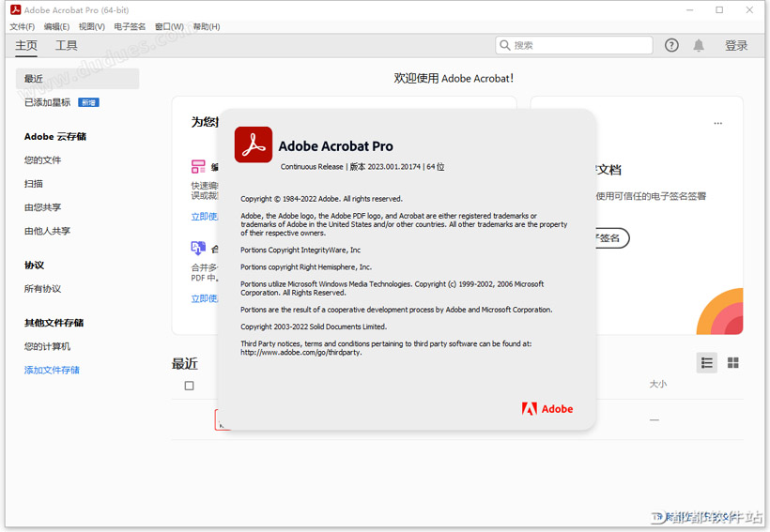
Task: Click the 新增 badge next to 已添加星标
Action: pos(88,102)
